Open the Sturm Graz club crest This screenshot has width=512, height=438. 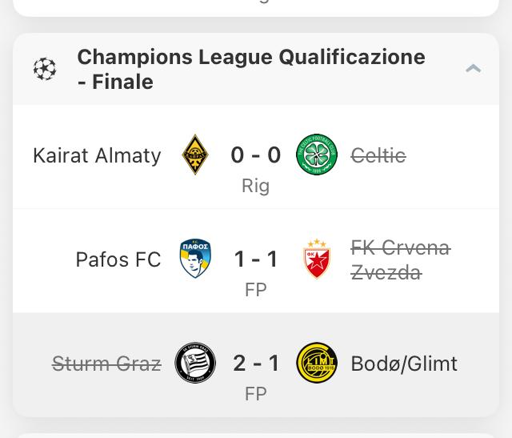point(195,363)
